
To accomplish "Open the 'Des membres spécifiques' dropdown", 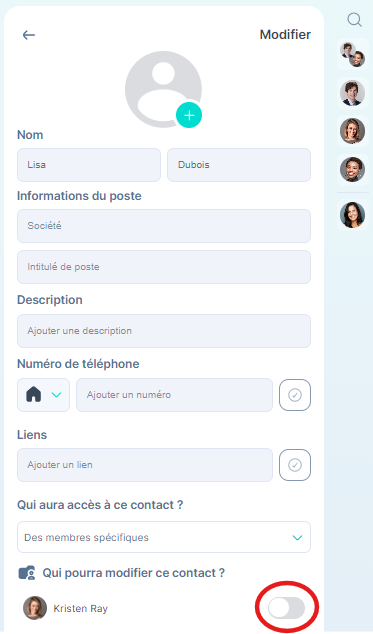I will [164, 537].
